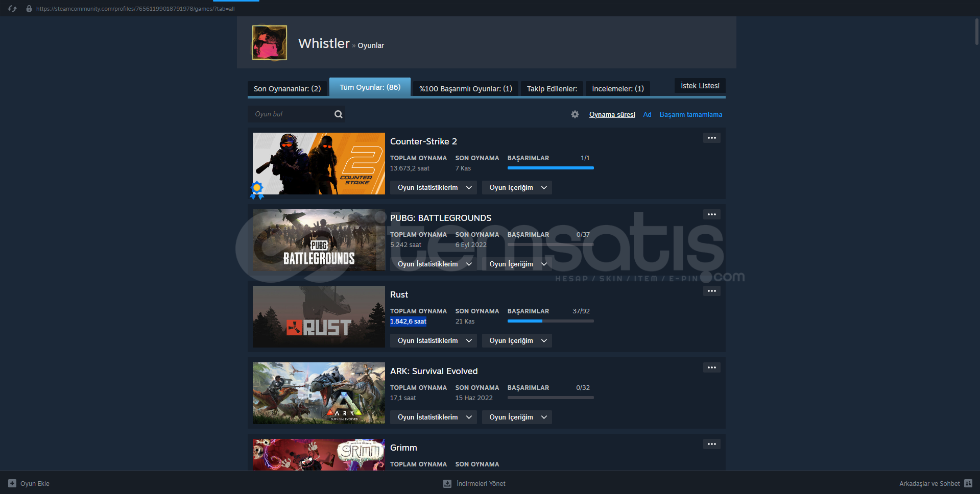Click ARK: Survival Evolved game title
980x494 pixels.
pyautogui.click(x=434, y=371)
